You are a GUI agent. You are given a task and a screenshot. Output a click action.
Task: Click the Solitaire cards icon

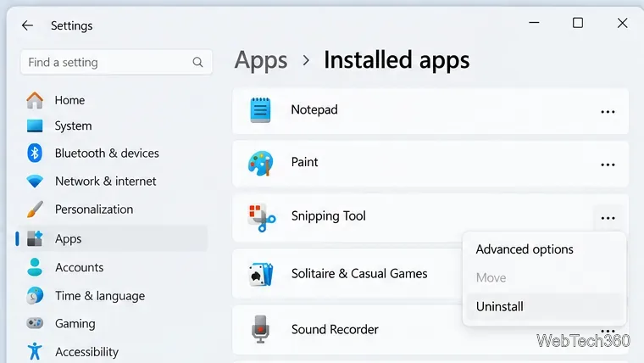[261, 274]
